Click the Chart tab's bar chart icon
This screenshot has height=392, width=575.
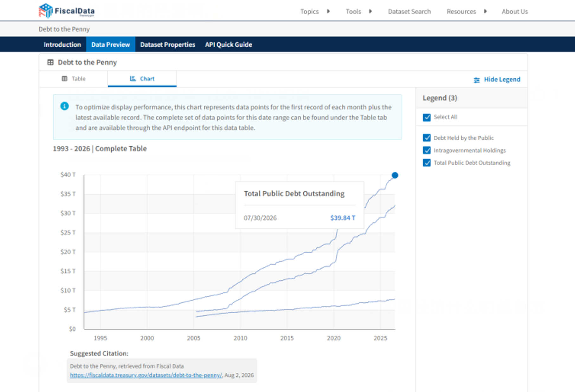point(133,79)
